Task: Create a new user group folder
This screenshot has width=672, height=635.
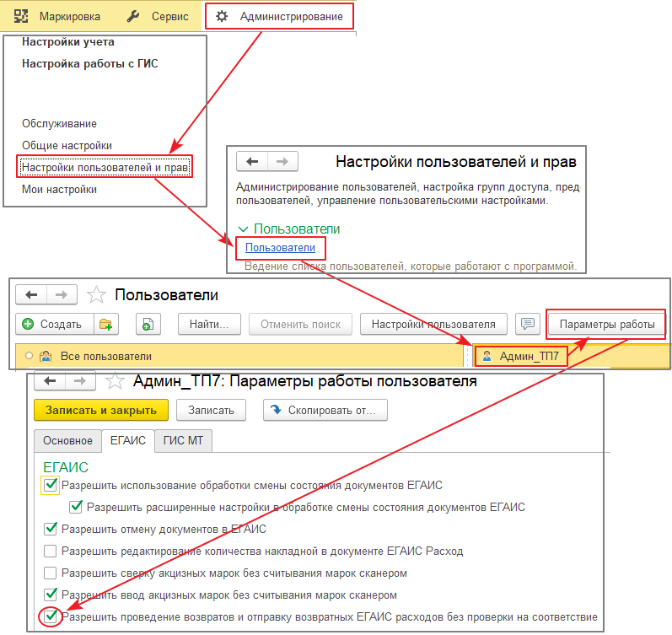Action: (x=106, y=324)
